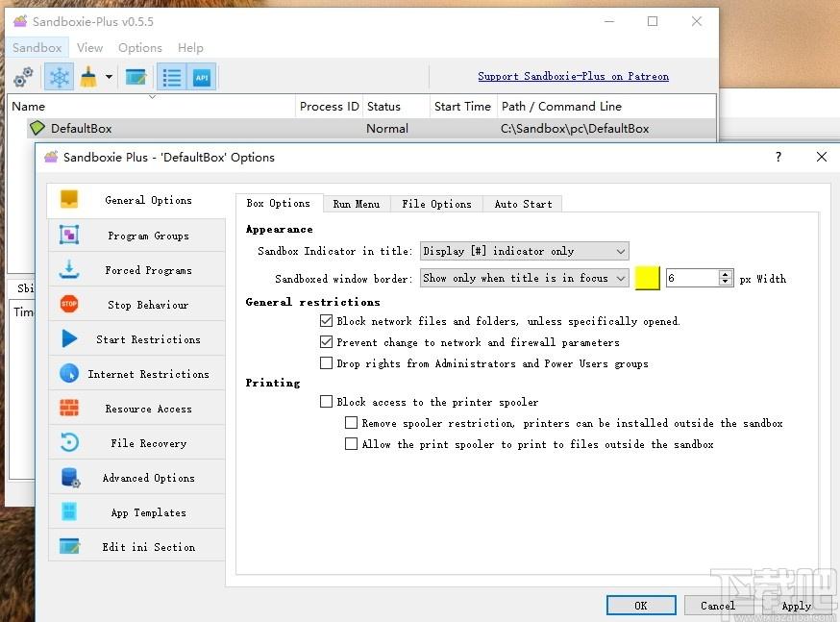Click the Name column header

click(x=152, y=106)
